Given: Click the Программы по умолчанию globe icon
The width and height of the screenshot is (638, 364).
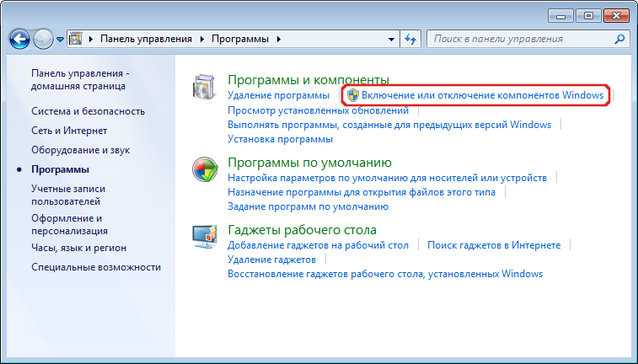Looking at the screenshot, I should tap(205, 169).
